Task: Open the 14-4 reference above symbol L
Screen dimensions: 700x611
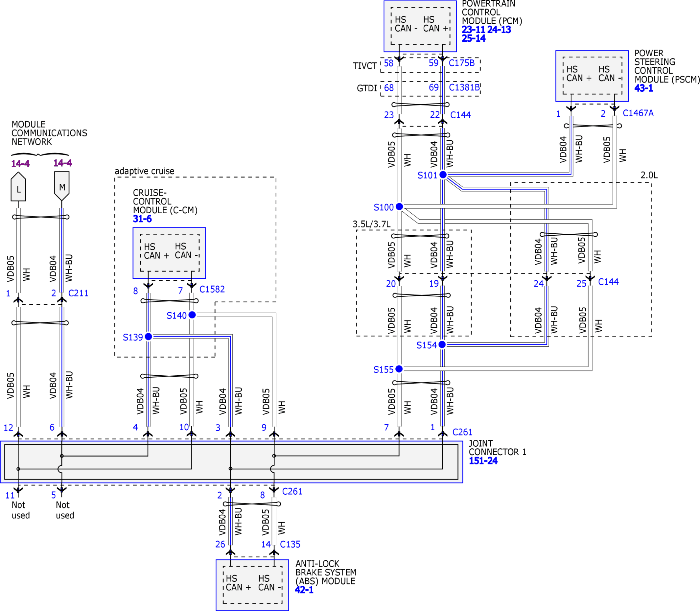Action: (x=20, y=164)
